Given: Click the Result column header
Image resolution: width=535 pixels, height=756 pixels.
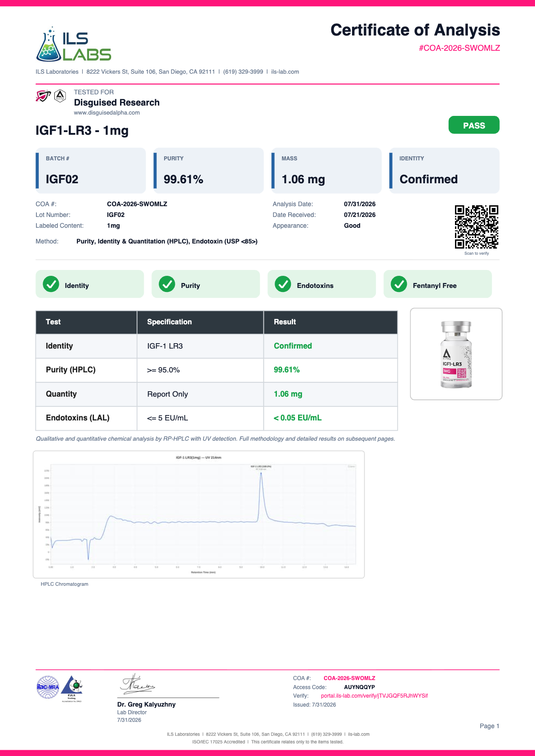Looking at the screenshot, I should pyautogui.click(x=330, y=322).
